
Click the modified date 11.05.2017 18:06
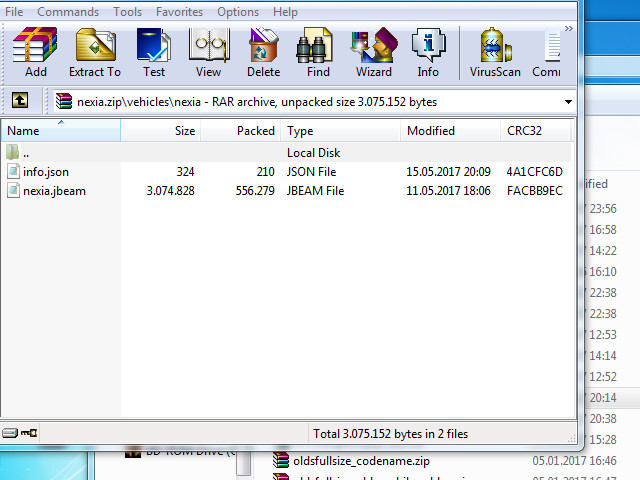(448, 191)
